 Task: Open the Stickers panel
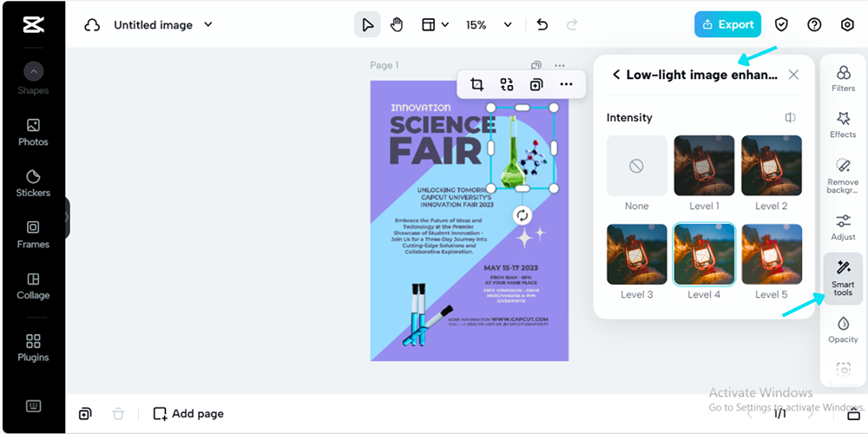pyautogui.click(x=33, y=184)
